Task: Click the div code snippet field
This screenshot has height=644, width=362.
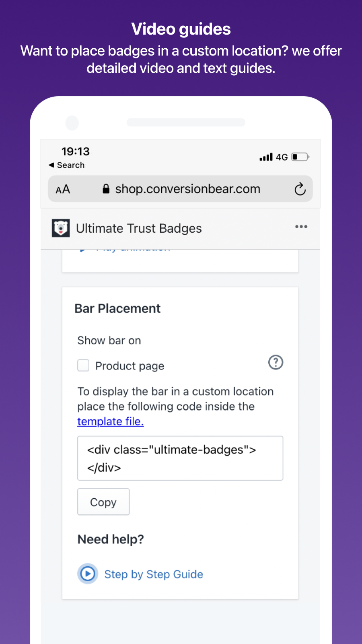Action: pos(180,458)
